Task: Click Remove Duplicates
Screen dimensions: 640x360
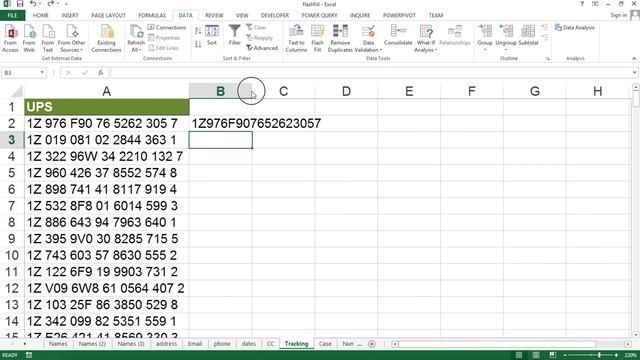Action: pyautogui.click(x=340, y=38)
